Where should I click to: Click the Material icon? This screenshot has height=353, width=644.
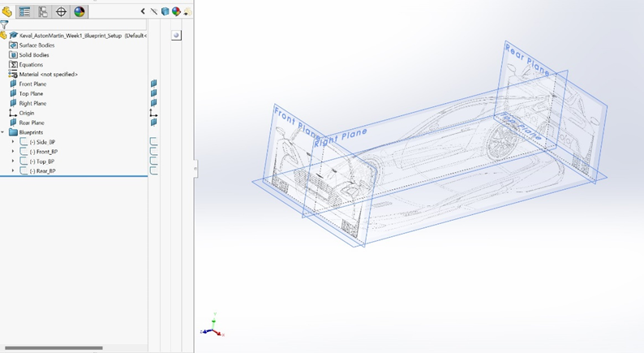[13, 75]
